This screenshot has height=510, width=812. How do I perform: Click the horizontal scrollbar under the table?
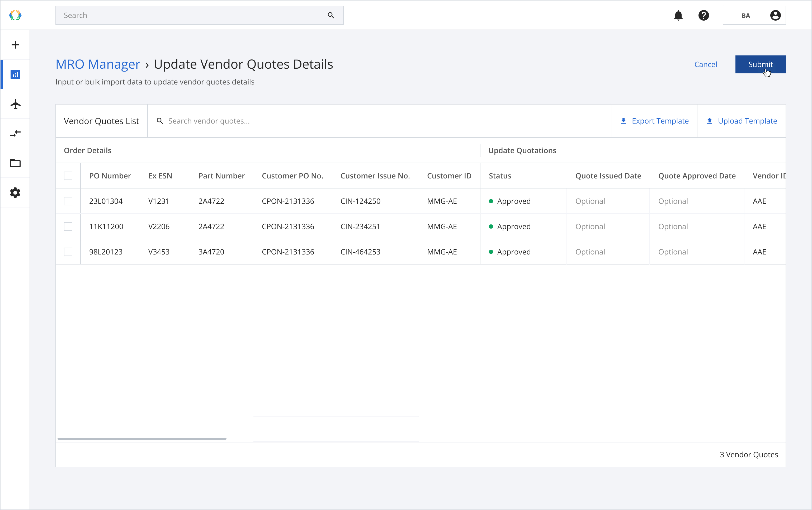142,438
